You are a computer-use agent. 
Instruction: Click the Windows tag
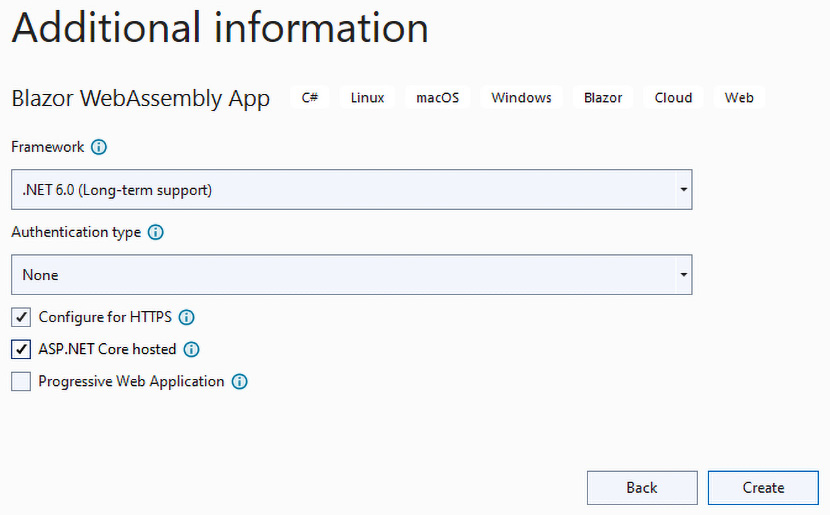(x=521, y=97)
